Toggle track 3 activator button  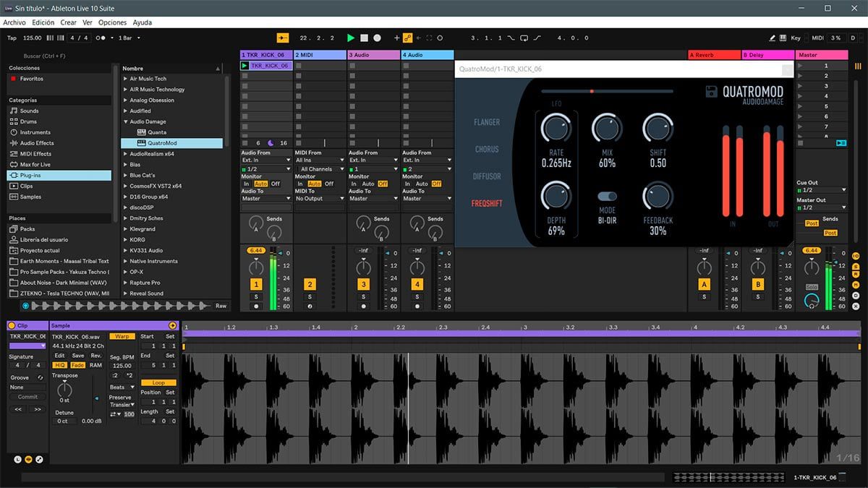pos(363,285)
